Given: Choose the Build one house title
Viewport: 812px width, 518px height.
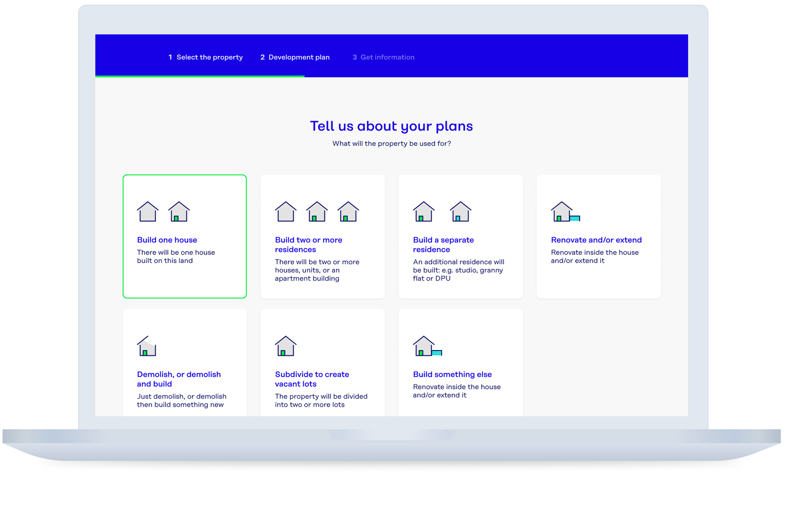Looking at the screenshot, I should pyautogui.click(x=167, y=240).
